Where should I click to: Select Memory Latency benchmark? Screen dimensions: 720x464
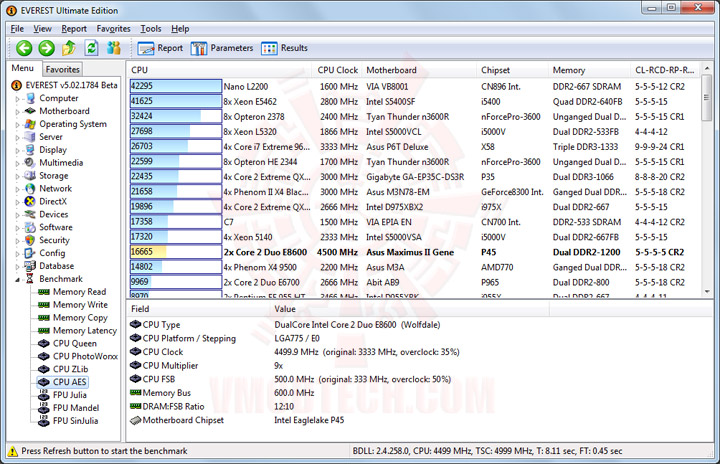pyautogui.click(x=84, y=330)
